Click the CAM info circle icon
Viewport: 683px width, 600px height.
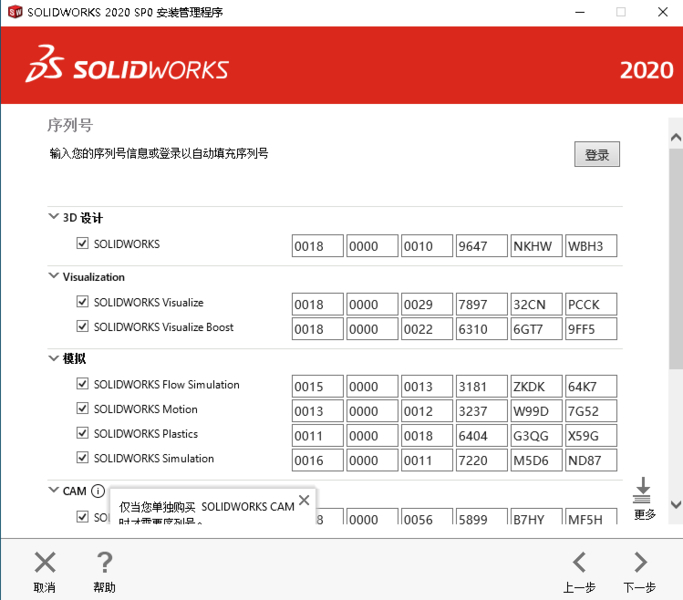(x=98, y=491)
